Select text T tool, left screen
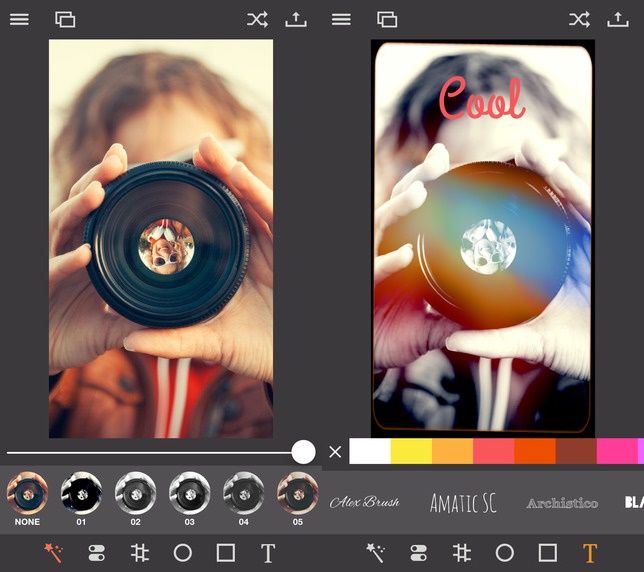 tap(268, 553)
